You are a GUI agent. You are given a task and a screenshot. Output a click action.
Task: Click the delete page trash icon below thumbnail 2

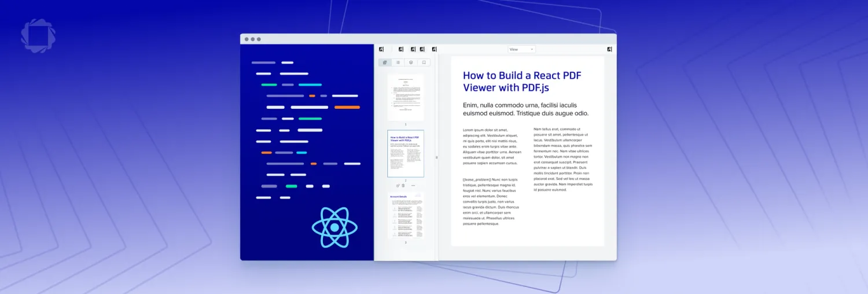click(x=403, y=185)
